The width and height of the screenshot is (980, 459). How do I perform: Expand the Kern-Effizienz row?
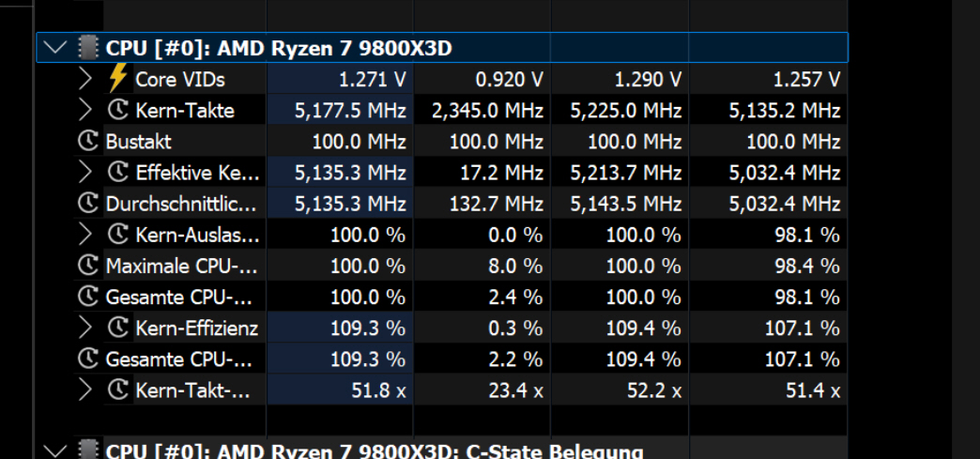click(85, 328)
